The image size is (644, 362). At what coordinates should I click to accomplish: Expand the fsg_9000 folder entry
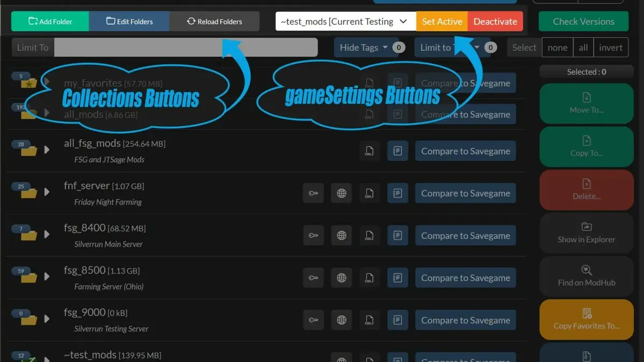click(47, 319)
